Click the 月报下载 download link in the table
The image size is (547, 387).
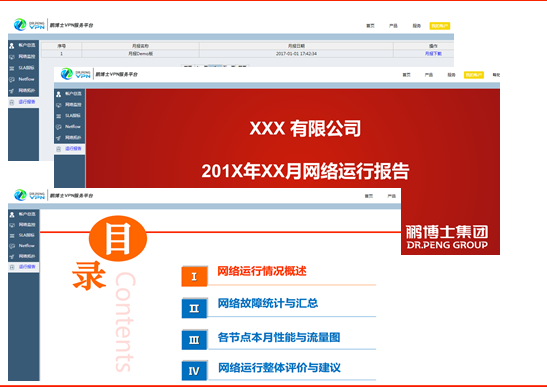(x=433, y=53)
